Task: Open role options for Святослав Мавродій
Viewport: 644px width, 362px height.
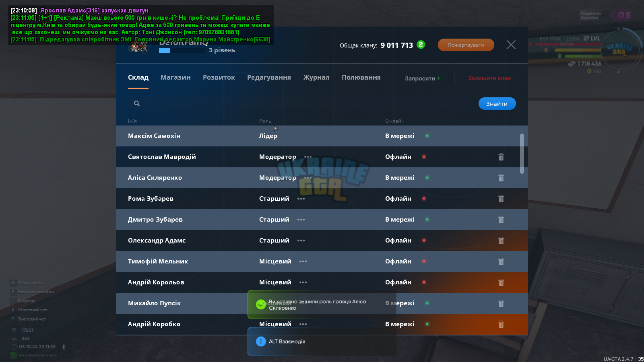Action: coord(308,157)
